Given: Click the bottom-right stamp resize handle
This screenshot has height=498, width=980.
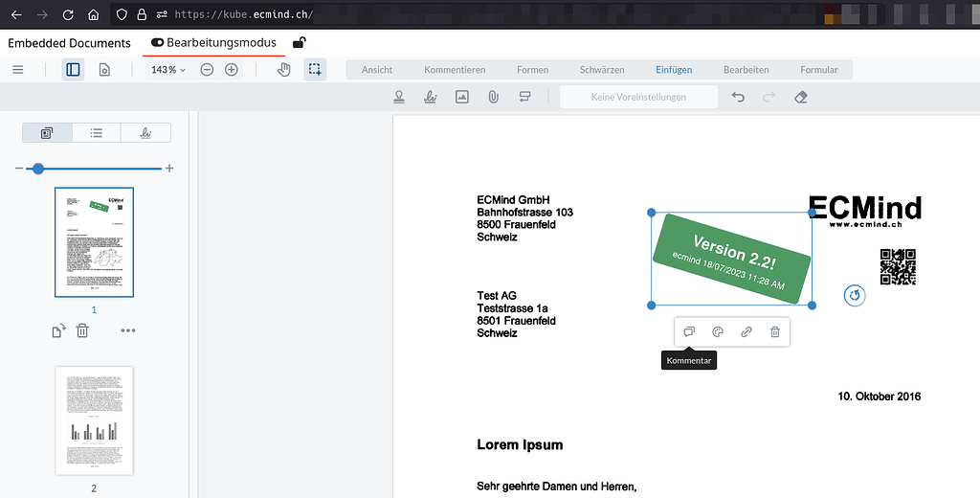Looking at the screenshot, I should click(x=812, y=306).
